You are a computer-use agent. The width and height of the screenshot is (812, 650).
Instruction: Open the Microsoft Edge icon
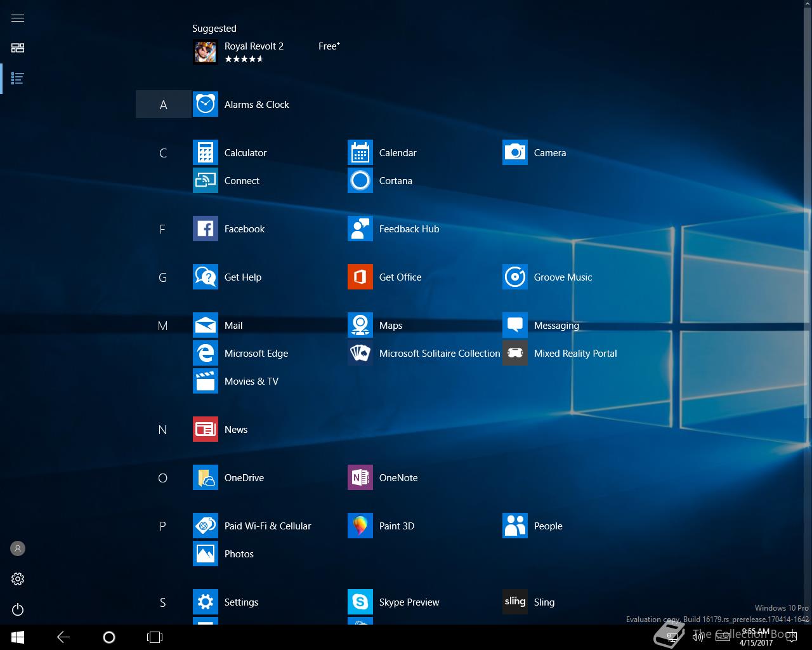tap(206, 353)
